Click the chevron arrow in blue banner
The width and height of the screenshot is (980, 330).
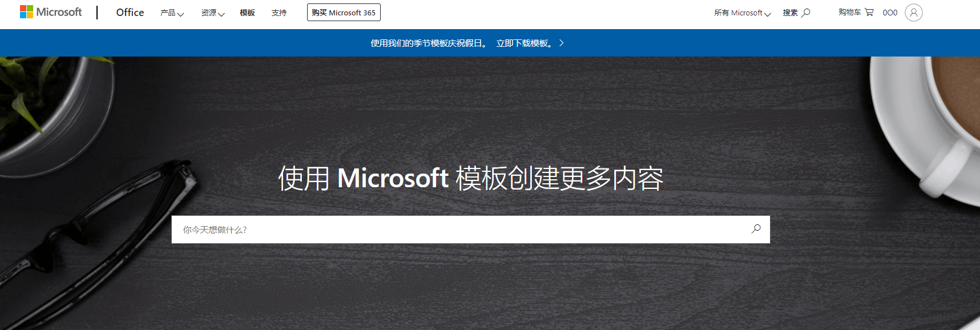point(562,43)
